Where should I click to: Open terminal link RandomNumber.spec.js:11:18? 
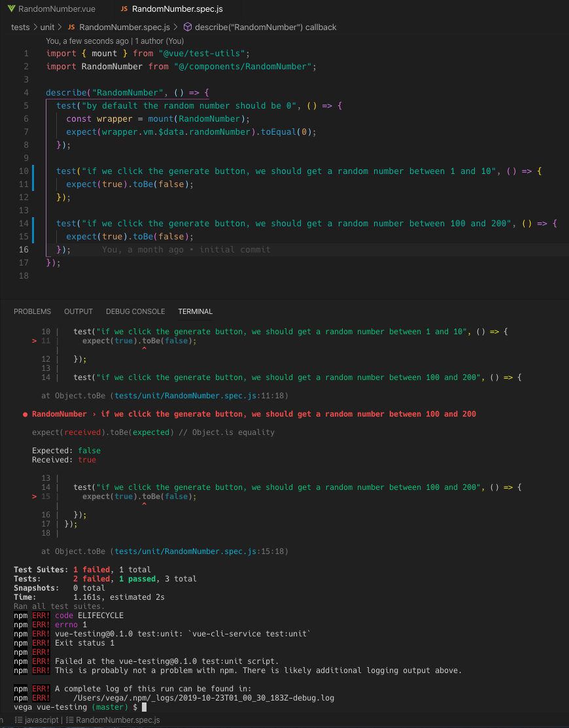pos(199,396)
